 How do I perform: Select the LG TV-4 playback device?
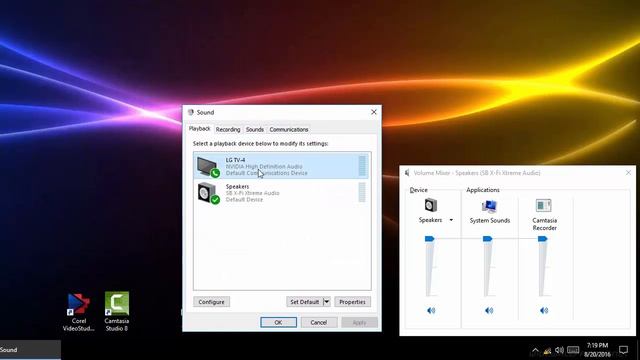(x=282, y=166)
